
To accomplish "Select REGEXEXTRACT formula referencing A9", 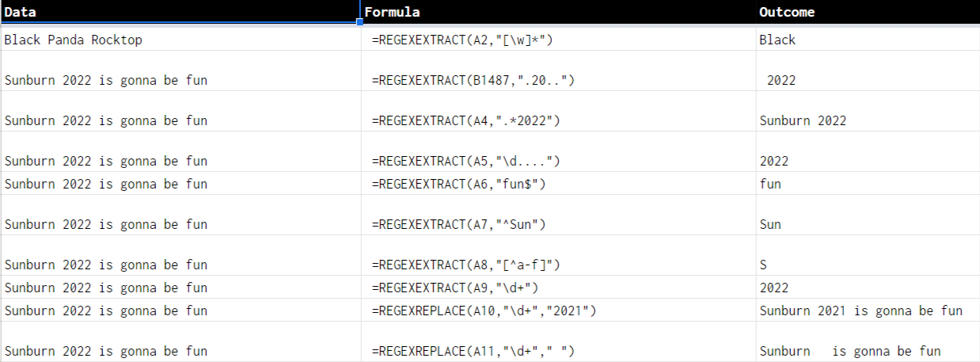I will pyautogui.click(x=558, y=288).
